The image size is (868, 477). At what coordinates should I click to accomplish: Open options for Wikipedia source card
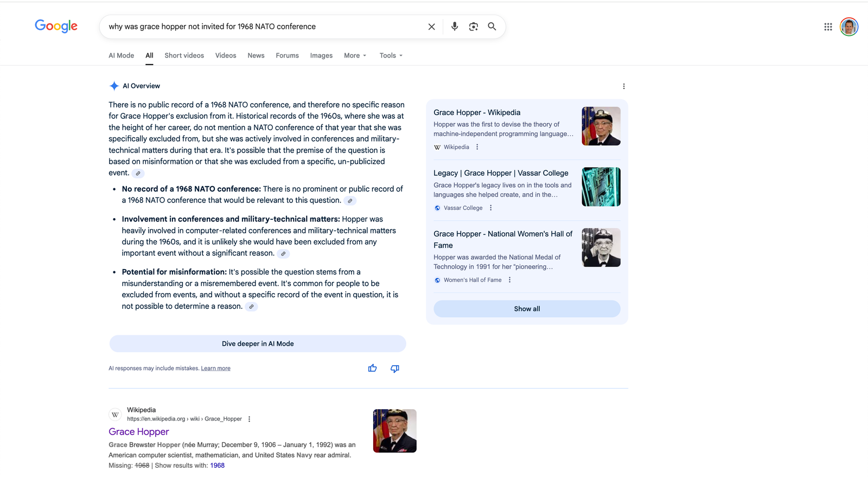coord(477,147)
